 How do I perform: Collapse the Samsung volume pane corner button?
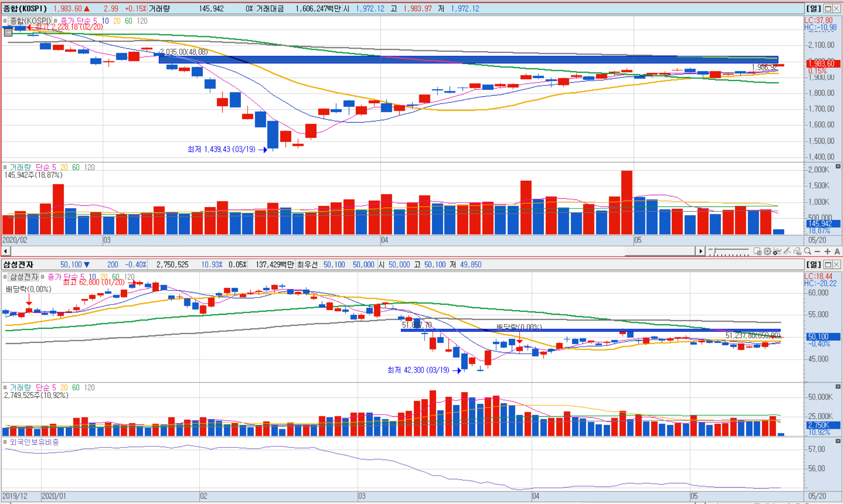(x=838, y=386)
